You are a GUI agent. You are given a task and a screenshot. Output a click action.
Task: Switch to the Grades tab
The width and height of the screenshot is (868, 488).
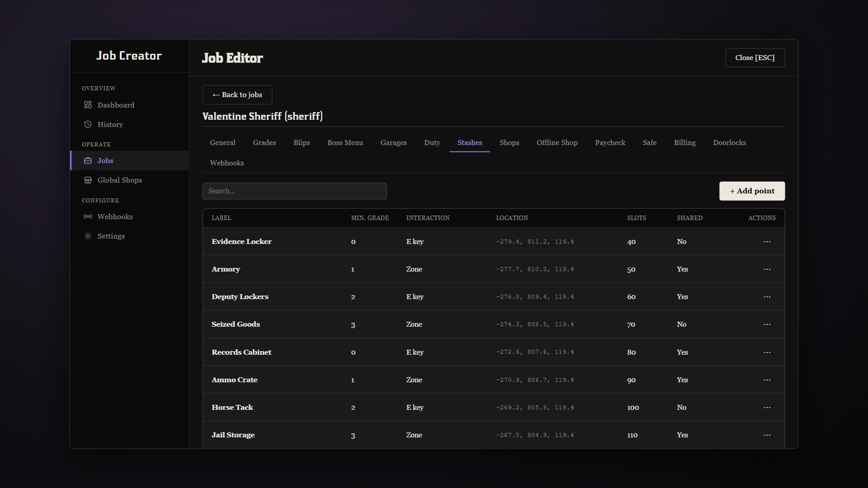coord(264,143)
